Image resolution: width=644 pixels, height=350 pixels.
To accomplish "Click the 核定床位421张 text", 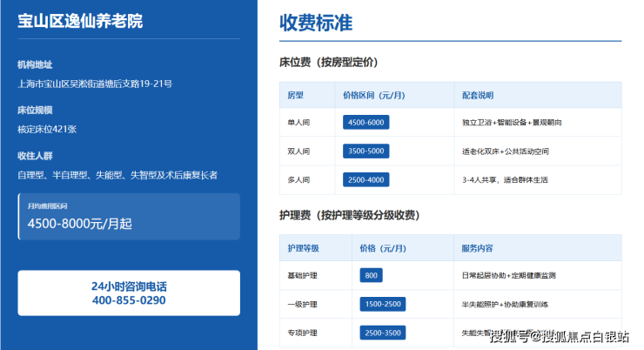I will coord(47,130).
